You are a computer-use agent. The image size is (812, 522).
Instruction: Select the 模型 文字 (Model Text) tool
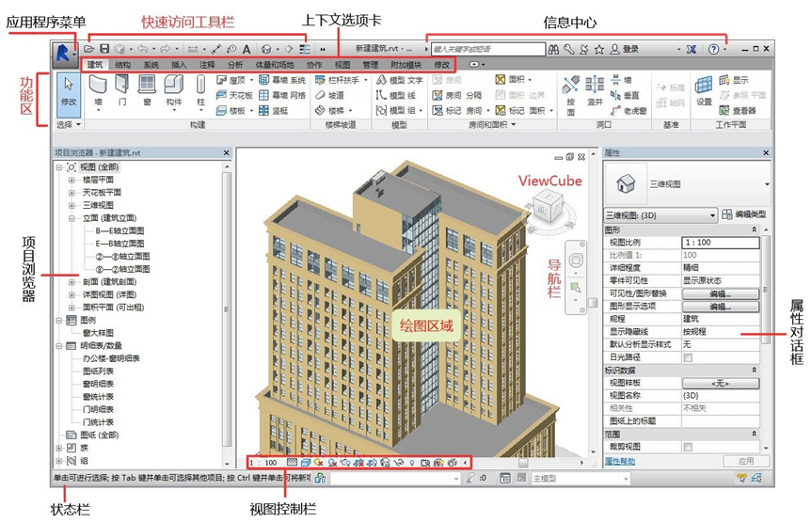(399, 80)
